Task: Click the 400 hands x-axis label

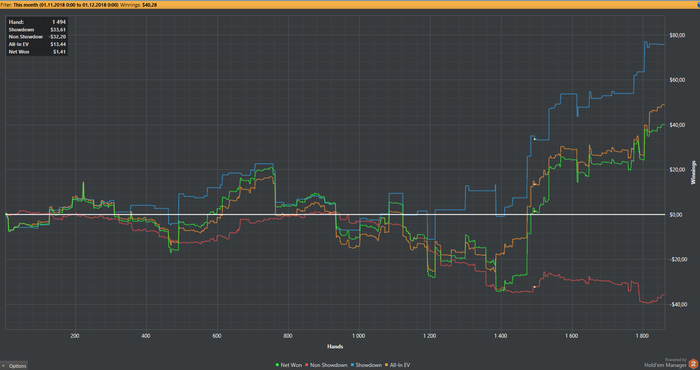Action: 146,336
